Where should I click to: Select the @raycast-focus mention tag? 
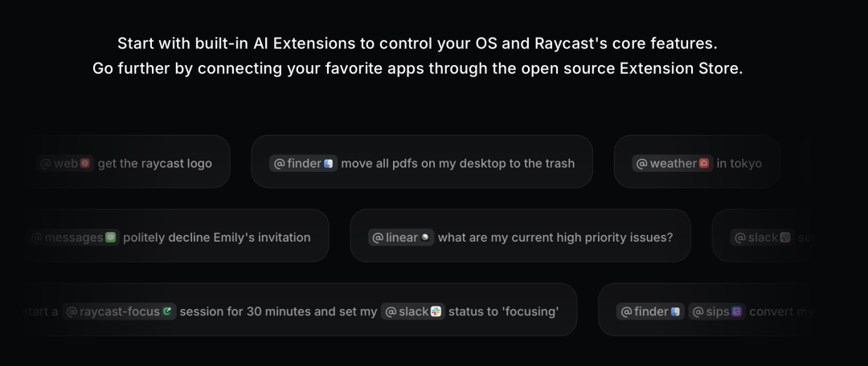[x=119, y=311]
